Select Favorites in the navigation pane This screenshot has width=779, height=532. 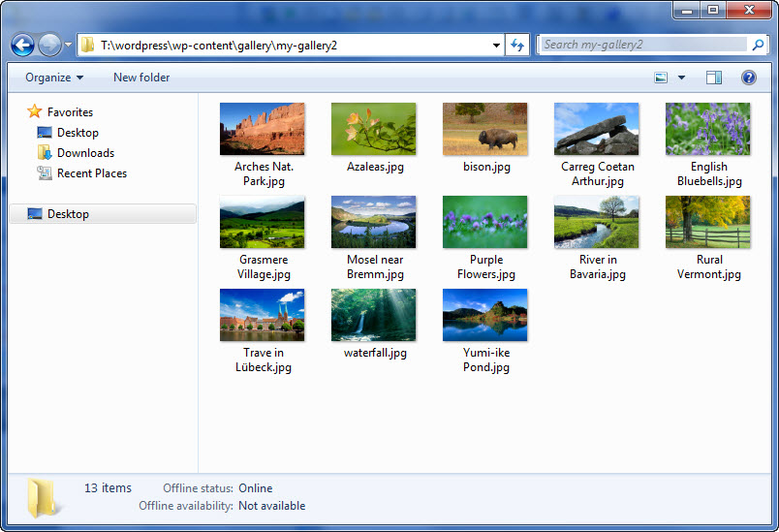coord(70,112)
